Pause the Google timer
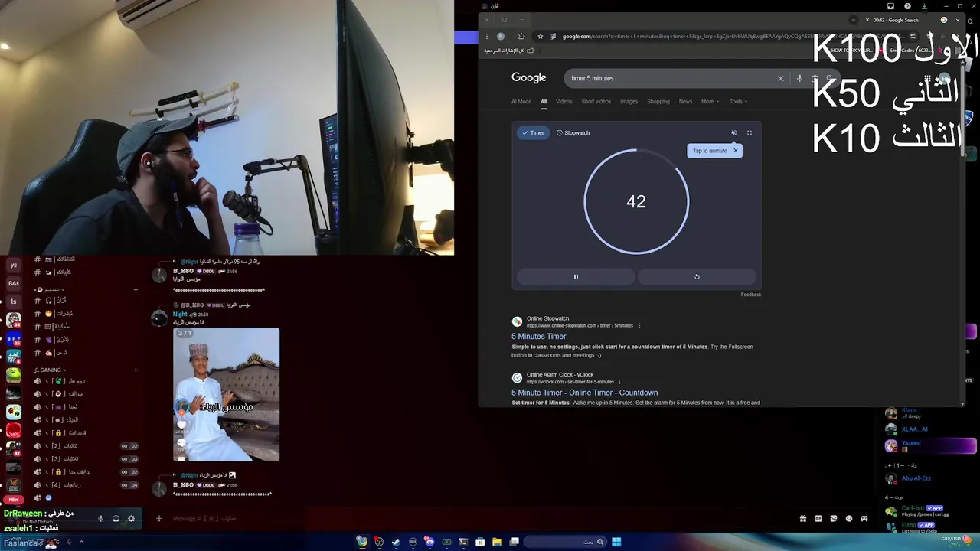This screenshot has height=551, width=980. click(576, 276)
